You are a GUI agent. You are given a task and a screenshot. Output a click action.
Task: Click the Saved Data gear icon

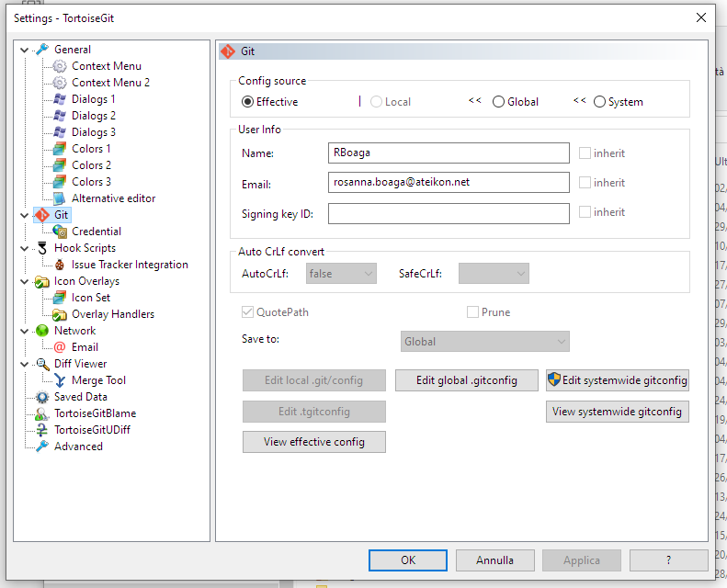[42, 397]
